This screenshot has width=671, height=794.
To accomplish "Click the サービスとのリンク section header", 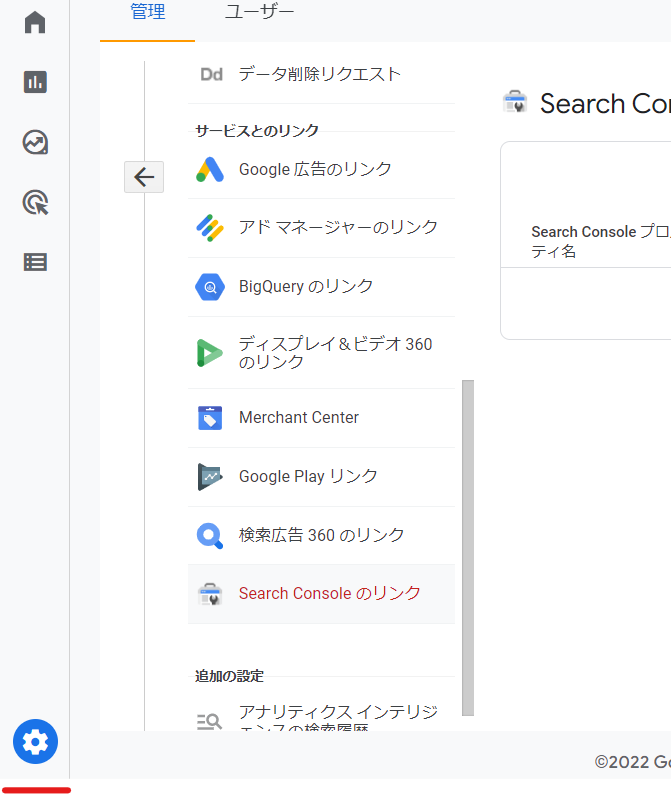I will point(257,131).
